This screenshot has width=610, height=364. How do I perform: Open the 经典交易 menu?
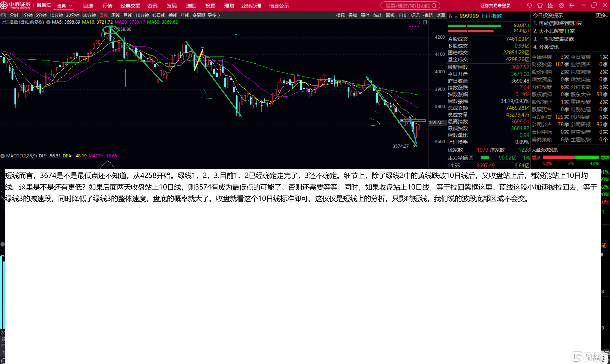click(x=130, y=6)
